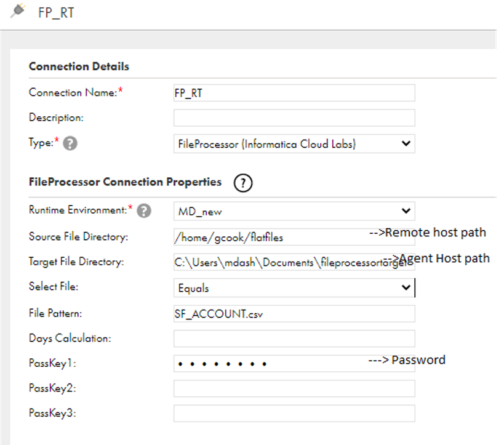Click the Target File Directory field
The image size is (504, 445).
(294, 262)
